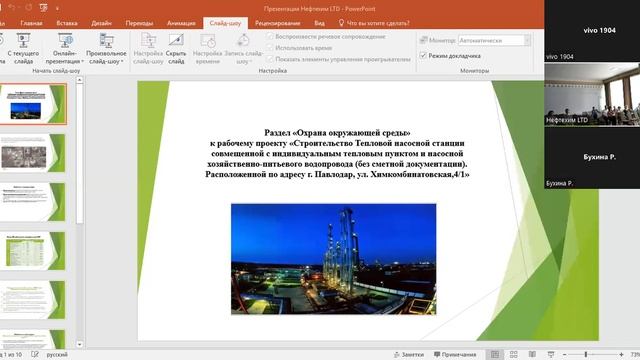Open the Design tab

[x=101, y=23]
